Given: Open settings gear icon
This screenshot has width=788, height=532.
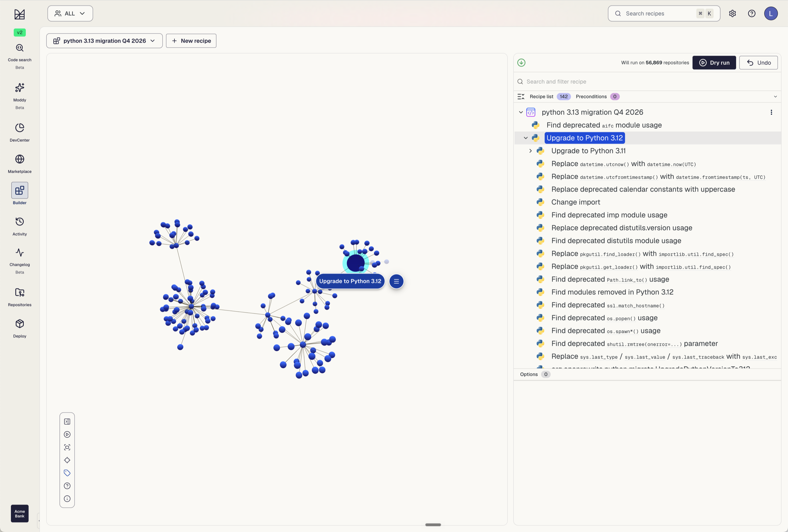Looking at the screenshot, I should tap(733, 13).
